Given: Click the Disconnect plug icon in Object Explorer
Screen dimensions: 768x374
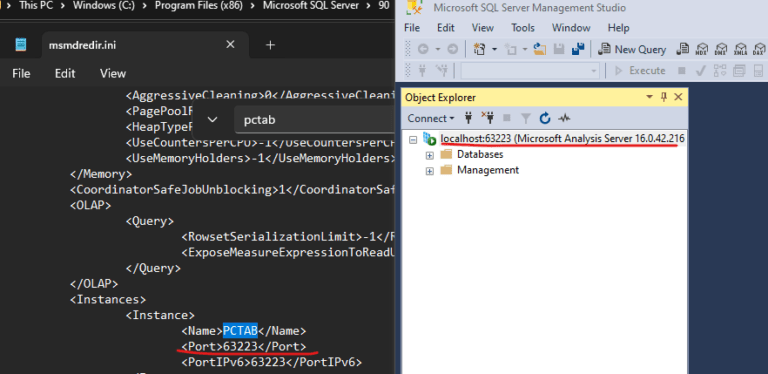Looking at the screenshot, I should coord(487,118).
